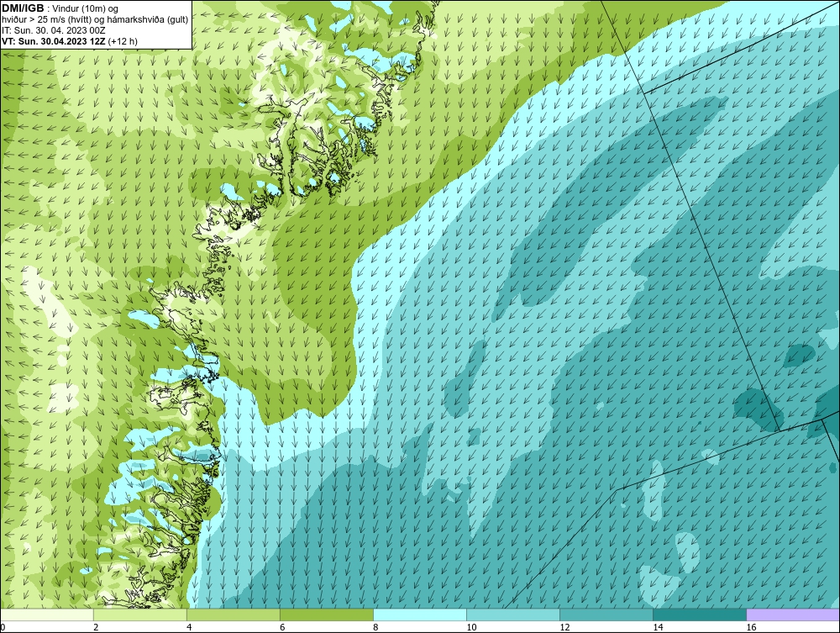Click the 'IT: Sun. 30. 04. 2023 00Z' line
The image size is (840, 633).
pyautogui.click(x=54, y=30)
